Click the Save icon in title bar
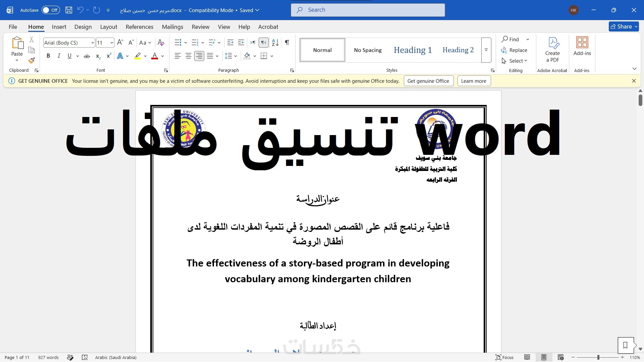 (x=69, y=10)
